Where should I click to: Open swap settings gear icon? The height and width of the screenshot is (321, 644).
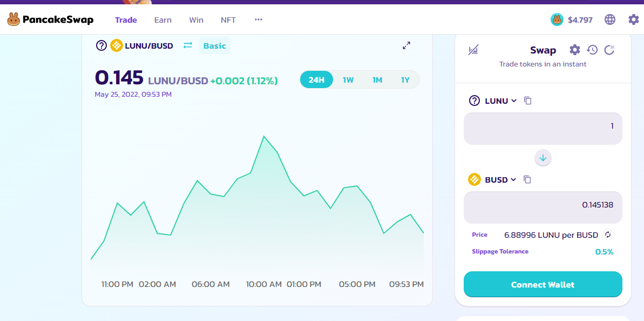click(574, 50)
